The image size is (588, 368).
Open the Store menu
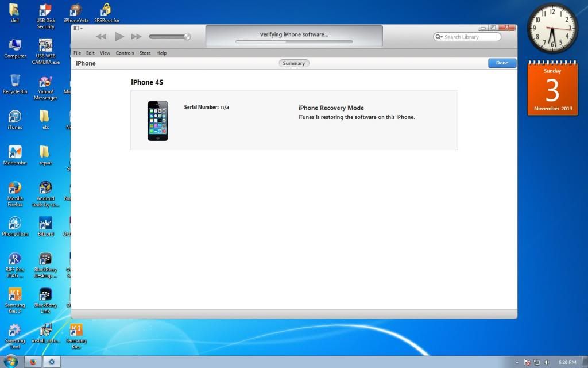tap(145, 53)
